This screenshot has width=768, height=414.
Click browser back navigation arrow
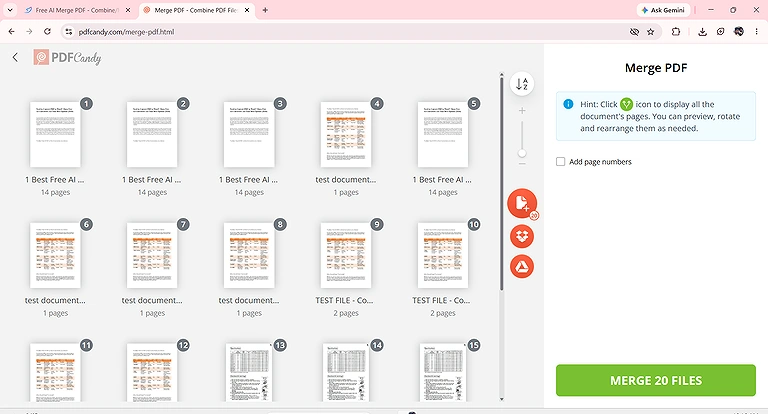coord(12,32)
